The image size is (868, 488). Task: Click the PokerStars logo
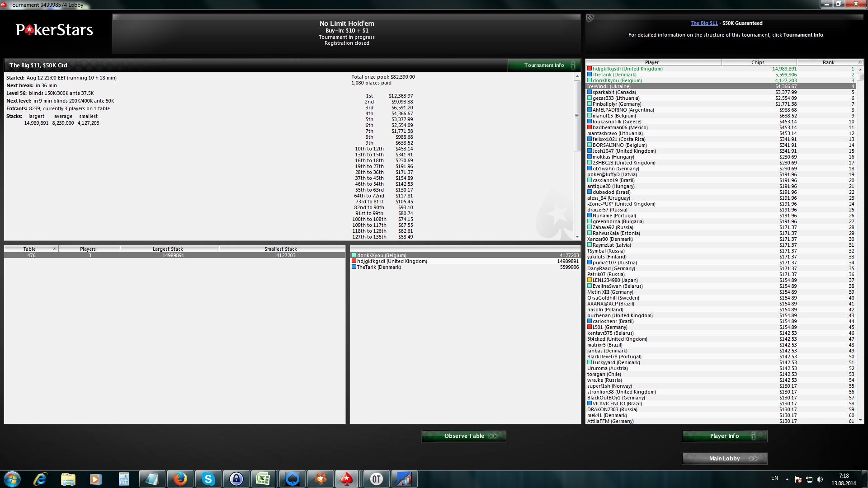pos(54,30)
